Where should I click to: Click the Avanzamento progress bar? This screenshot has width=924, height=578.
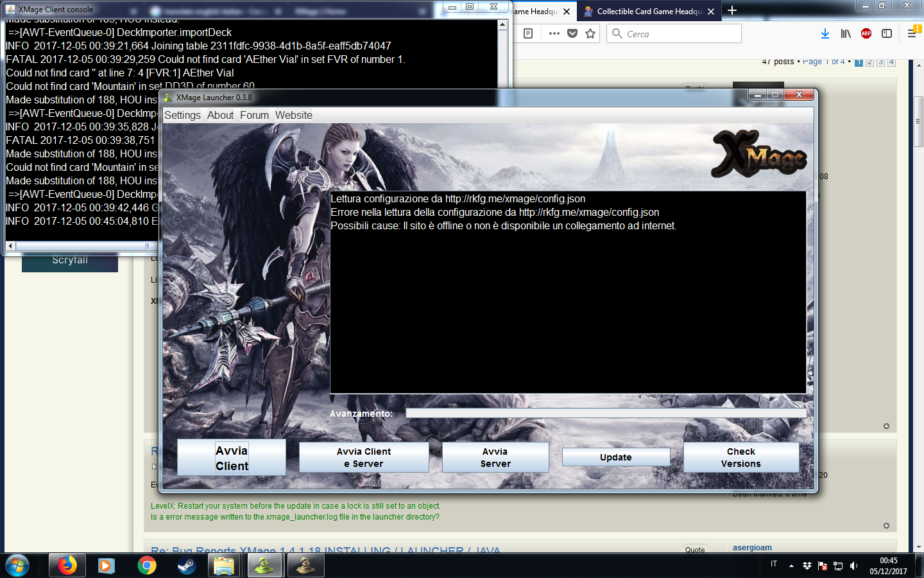606,413
